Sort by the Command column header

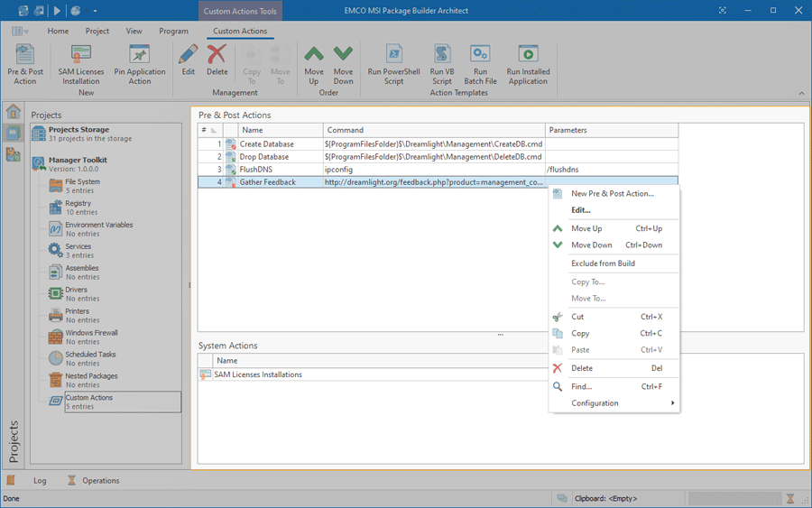pos(434,130)
